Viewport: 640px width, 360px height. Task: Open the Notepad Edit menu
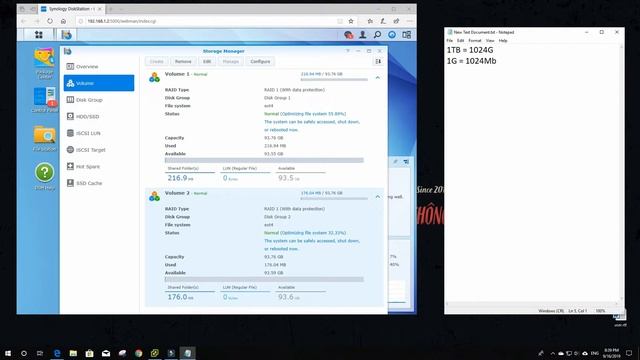pos(460,40)
